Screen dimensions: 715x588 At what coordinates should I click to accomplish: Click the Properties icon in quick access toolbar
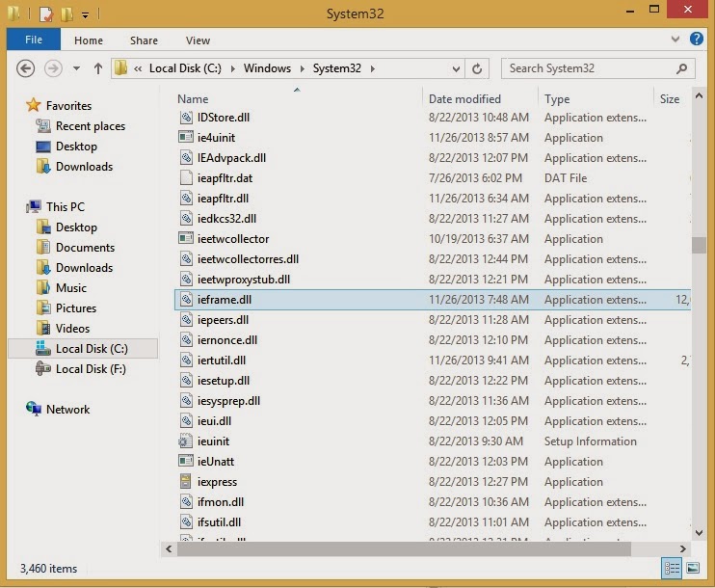pos(46,14)
